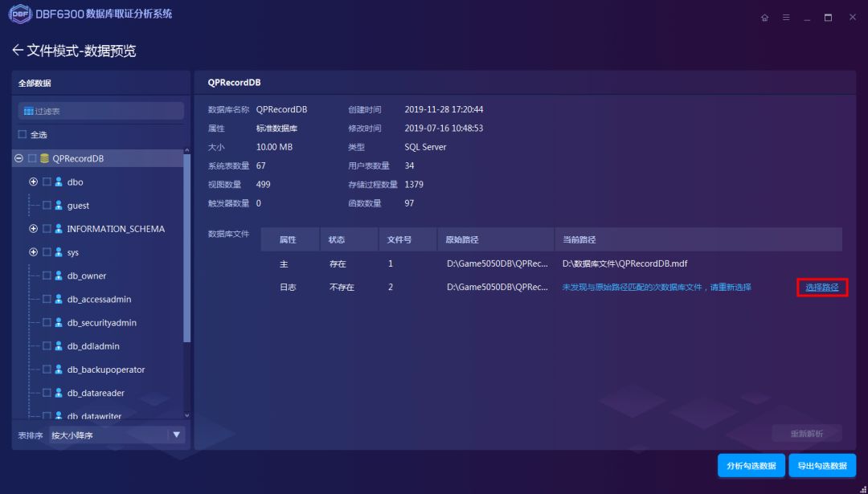This screenshot has height=494, width=868.
Task: Expand the dbo schema node
Action: [33, 182]
